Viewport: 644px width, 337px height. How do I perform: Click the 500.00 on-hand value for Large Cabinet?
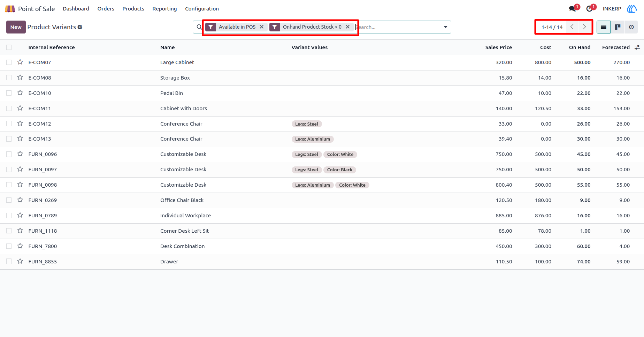582,62
